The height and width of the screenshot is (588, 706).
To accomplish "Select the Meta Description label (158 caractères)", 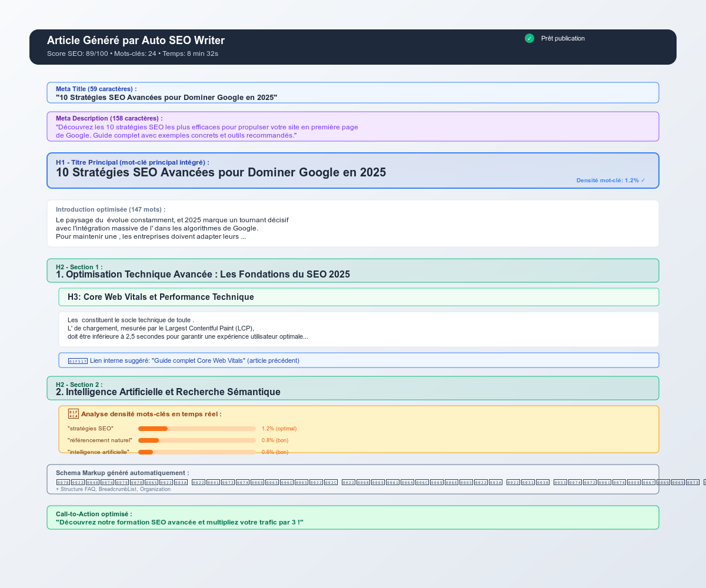I will [109, 118].
